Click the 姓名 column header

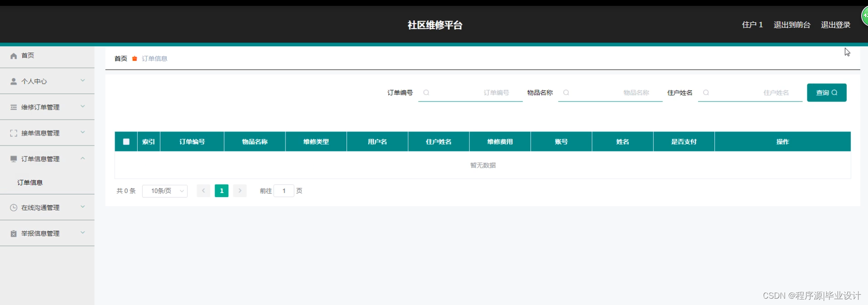point(623,142)
